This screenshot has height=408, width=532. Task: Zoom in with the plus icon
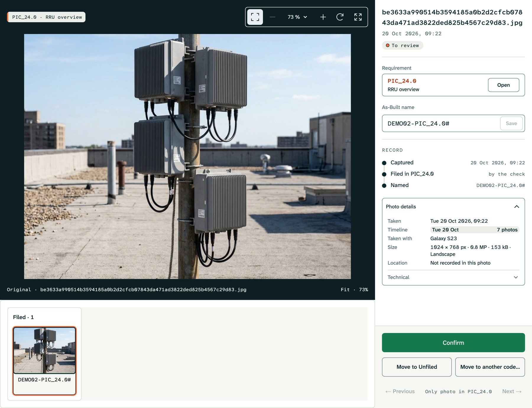click(x=323, y=17)
